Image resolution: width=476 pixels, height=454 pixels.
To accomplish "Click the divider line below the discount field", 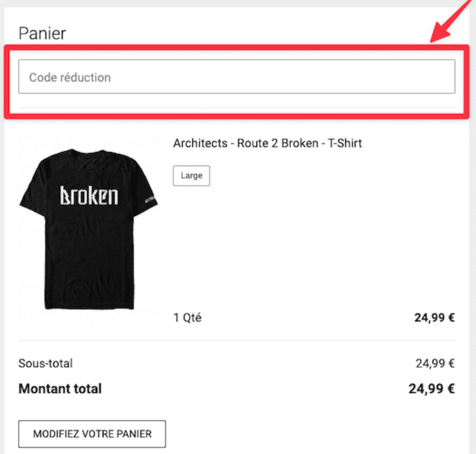I will [x=236, y=108].
